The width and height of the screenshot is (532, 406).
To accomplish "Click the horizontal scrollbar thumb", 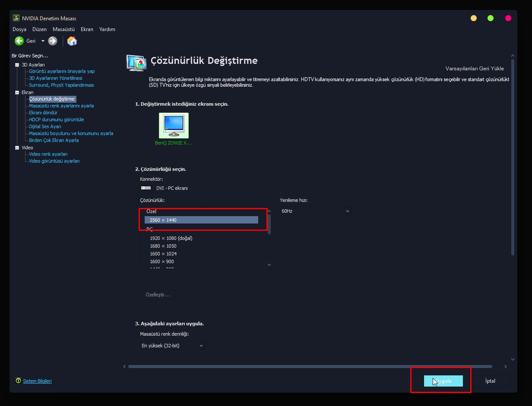I will click(310, 367).
